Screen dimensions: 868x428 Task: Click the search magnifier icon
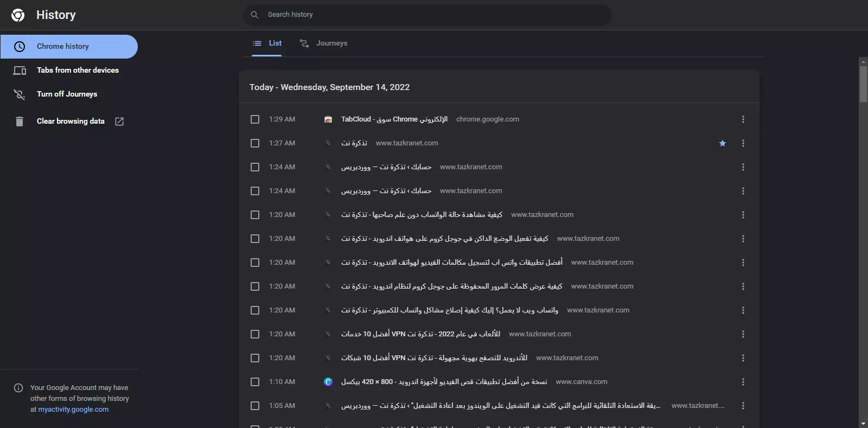pyautogui.click(x=254, y=15)
